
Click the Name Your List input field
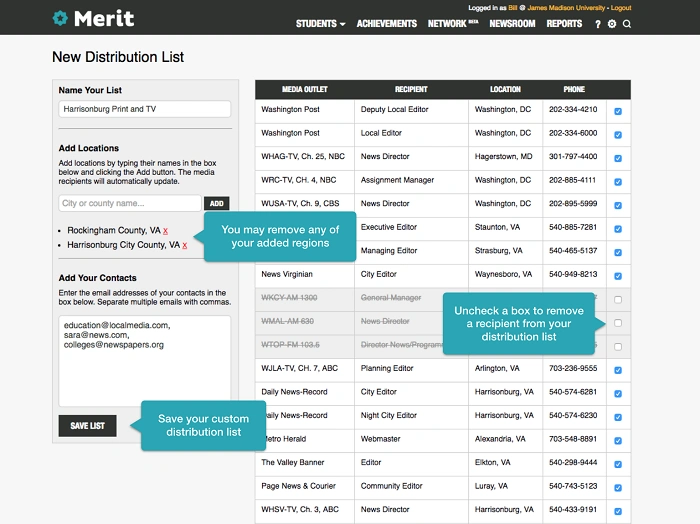click(x=145, y=109)
